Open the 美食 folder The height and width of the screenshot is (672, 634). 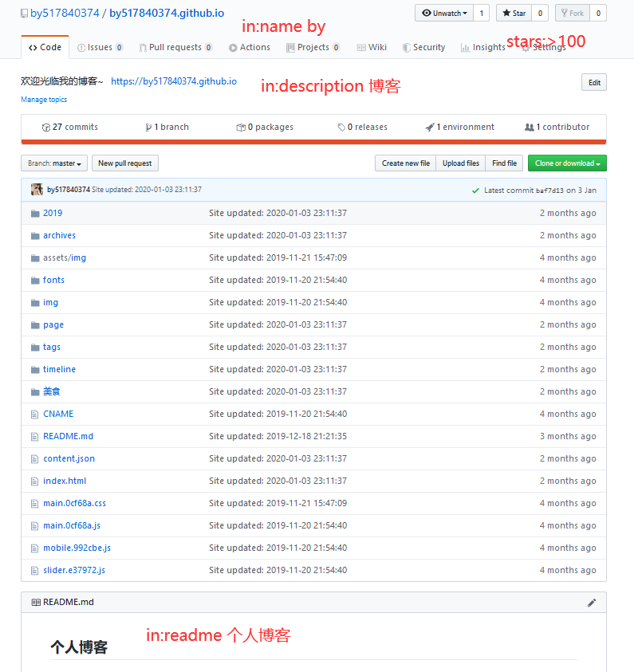[x=52, y=391]
